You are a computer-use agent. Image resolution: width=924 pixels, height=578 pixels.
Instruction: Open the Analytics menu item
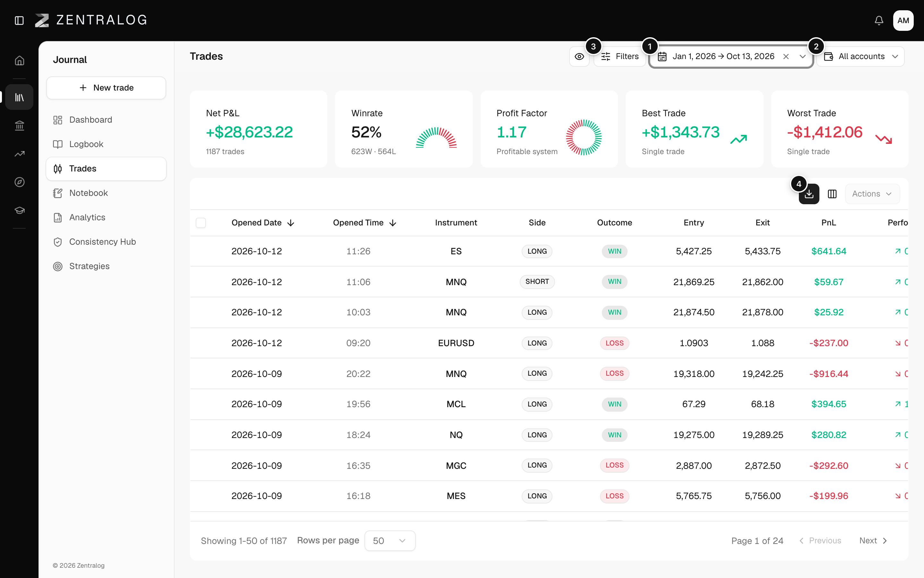pyautogui.click(x=106, y=217)
